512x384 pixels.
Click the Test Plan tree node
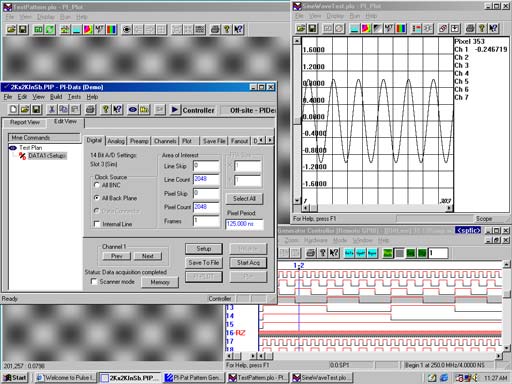coord(30,148)
